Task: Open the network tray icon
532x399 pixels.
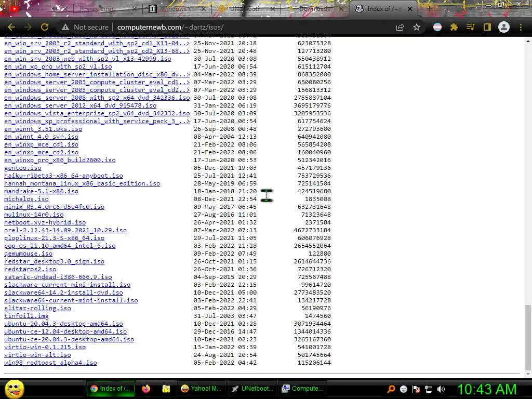Action: [429, 389]
